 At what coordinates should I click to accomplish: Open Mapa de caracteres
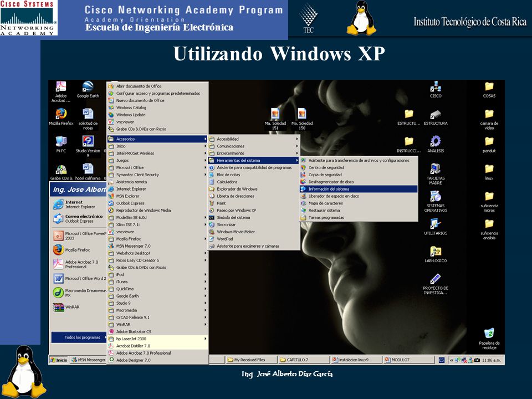point(359,203)
